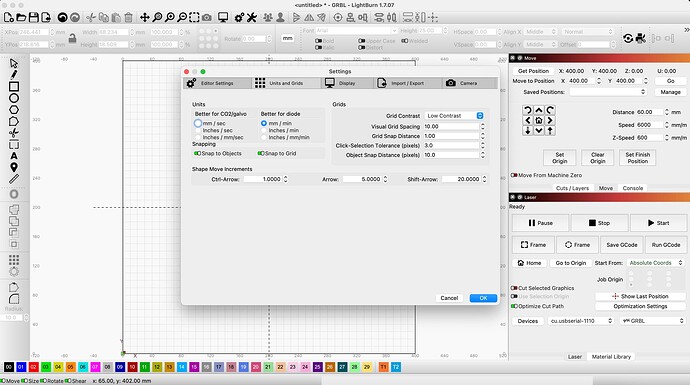Edit Object Snap Distance field
Image resolution: width=690 pixels, height=385 pixels.
tap(451, 155)
